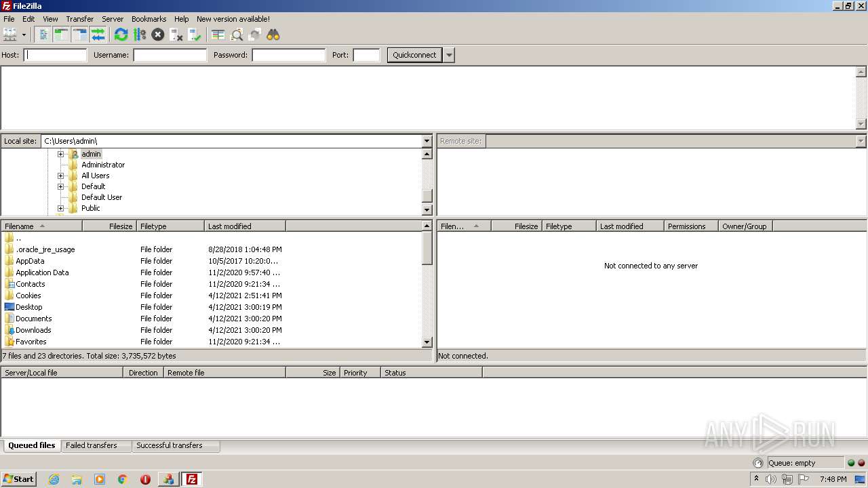
Task: Open the Local site path dropdown
Action: coord(427,141)
